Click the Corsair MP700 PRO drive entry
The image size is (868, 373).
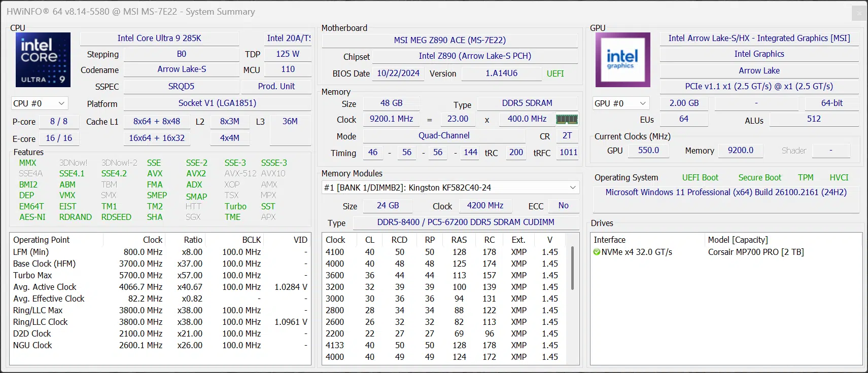(755, 252)
